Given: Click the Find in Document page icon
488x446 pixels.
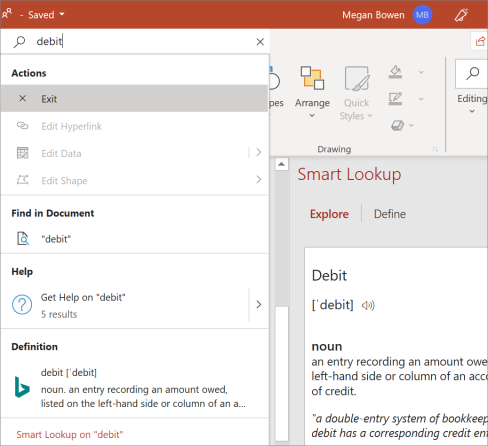Looking at the screenshot, I should (x=23, y=239).
